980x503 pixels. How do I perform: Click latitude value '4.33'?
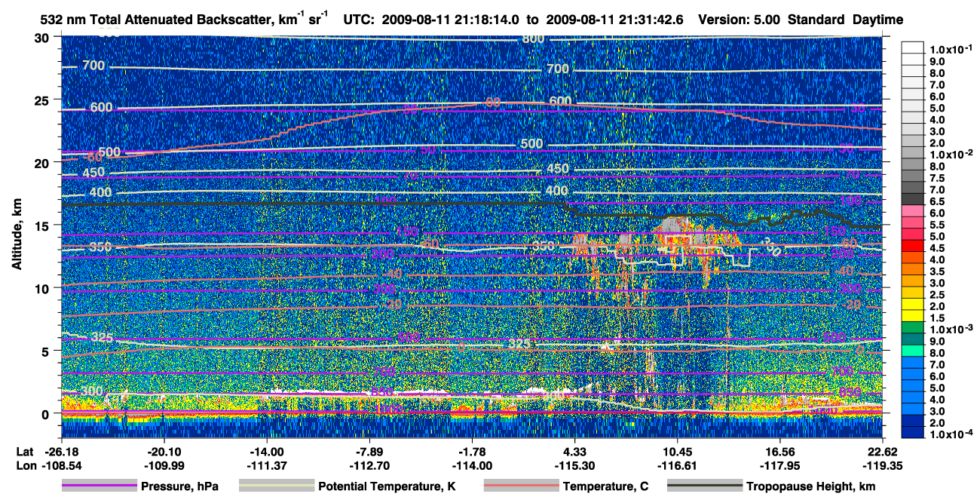coord(574,451)
